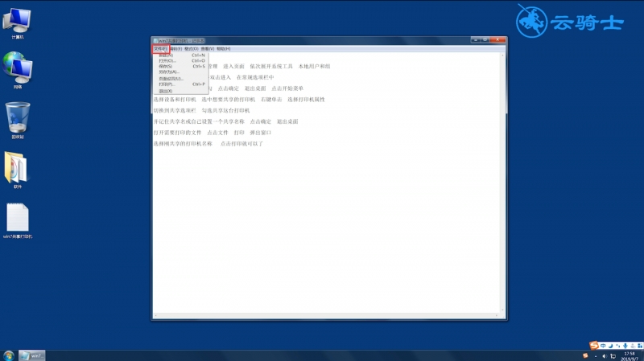The height and width of the screenshot is (361, 644).
Task: Click the text 依次展开系统工具
Action: [x=271, y=66]
